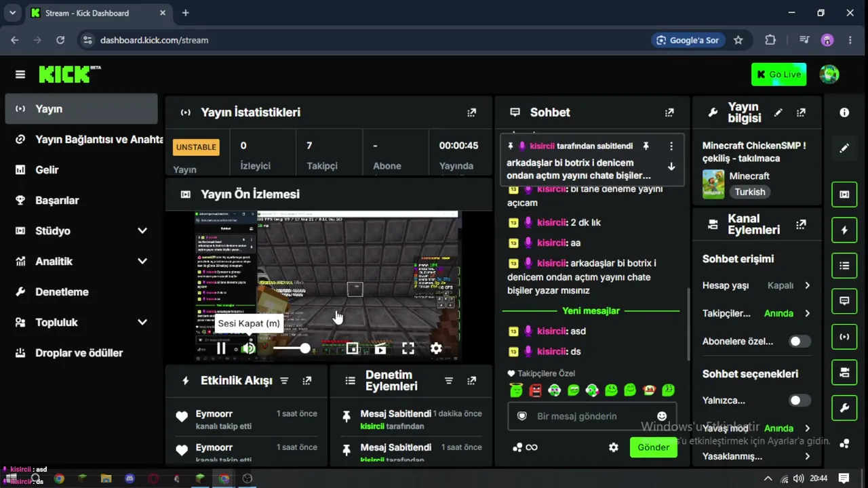Screen dimensions: 868x488
Task: Open chat settings gear icon
Action: (x=614, y=447)
